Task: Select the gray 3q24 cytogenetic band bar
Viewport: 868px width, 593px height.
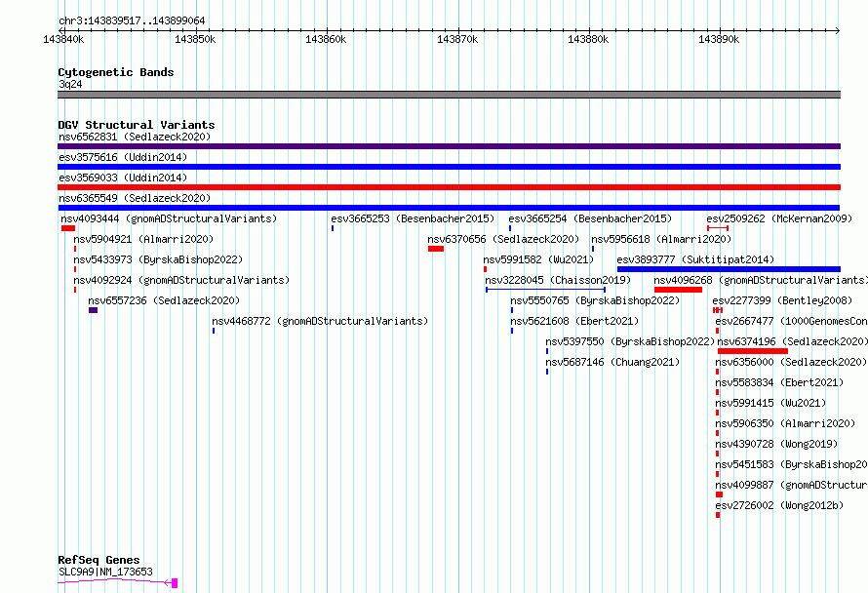Action: click(x=449, y=95)
